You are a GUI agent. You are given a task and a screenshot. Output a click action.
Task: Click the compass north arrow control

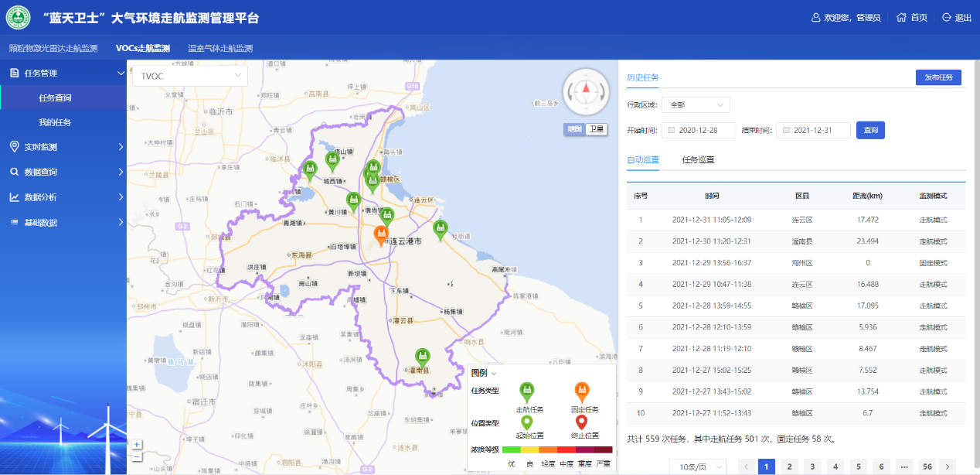586,88
